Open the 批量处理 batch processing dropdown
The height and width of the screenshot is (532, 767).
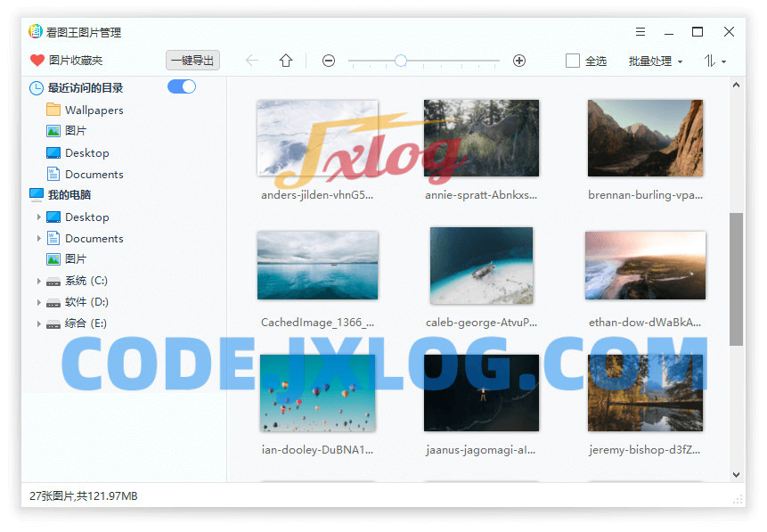click(655, 61)
